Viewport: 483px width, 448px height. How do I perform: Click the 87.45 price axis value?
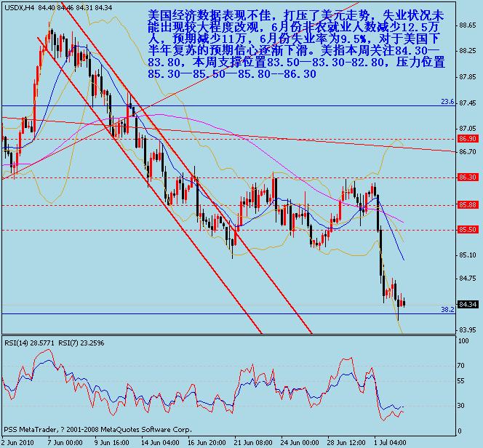[x=467, y=103]
